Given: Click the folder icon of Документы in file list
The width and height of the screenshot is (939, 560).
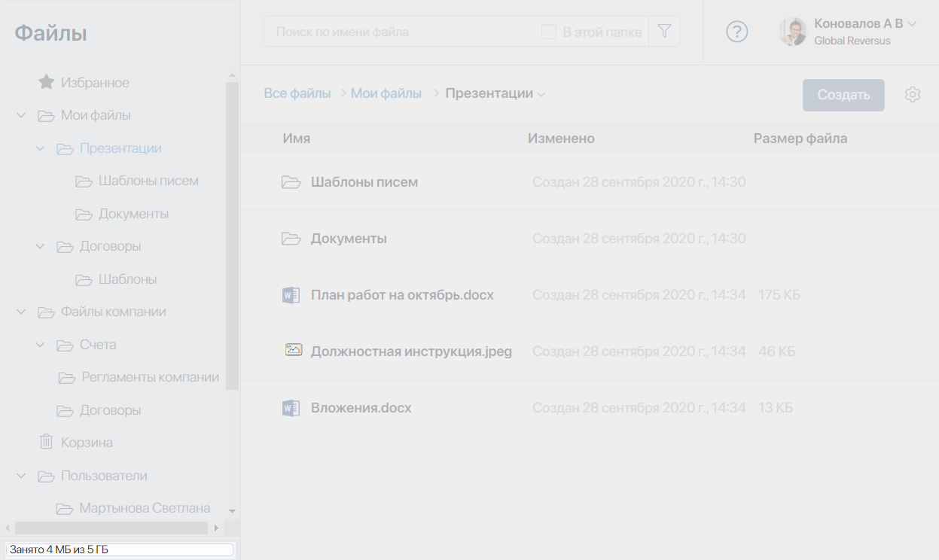Looking at the screenshot, I should tap(291, 239).
